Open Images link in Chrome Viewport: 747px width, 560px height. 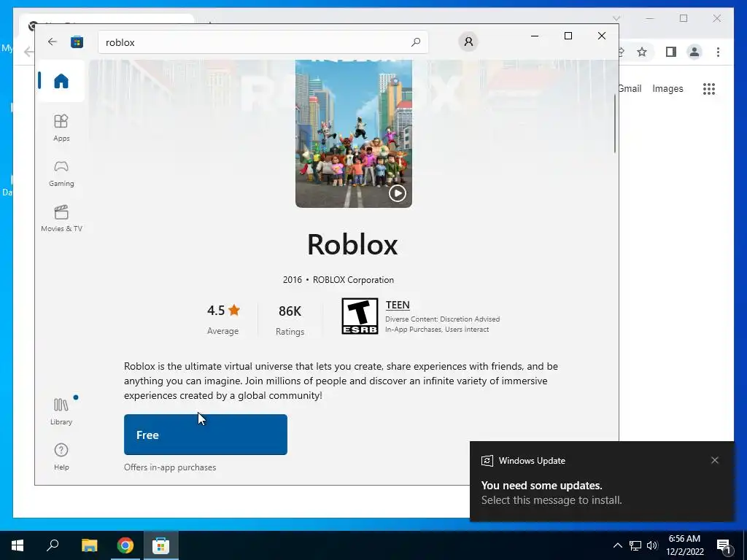pyautogui.click(x=667, y=88)
